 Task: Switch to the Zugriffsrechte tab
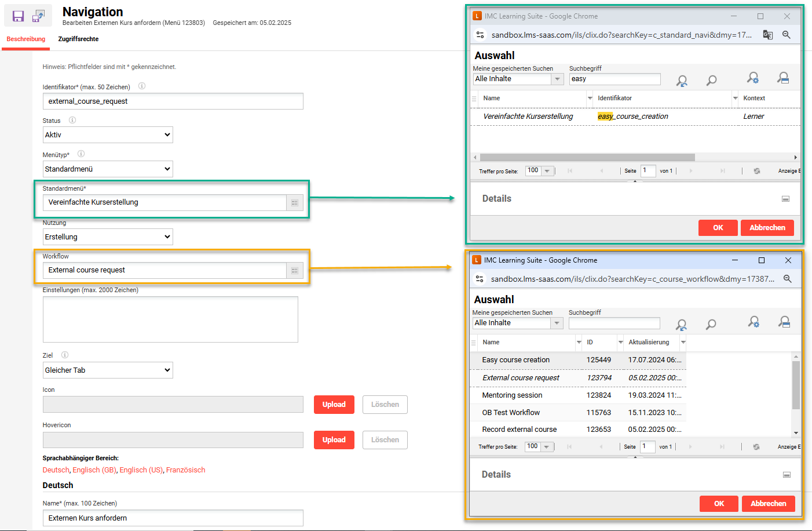point(78,39)
